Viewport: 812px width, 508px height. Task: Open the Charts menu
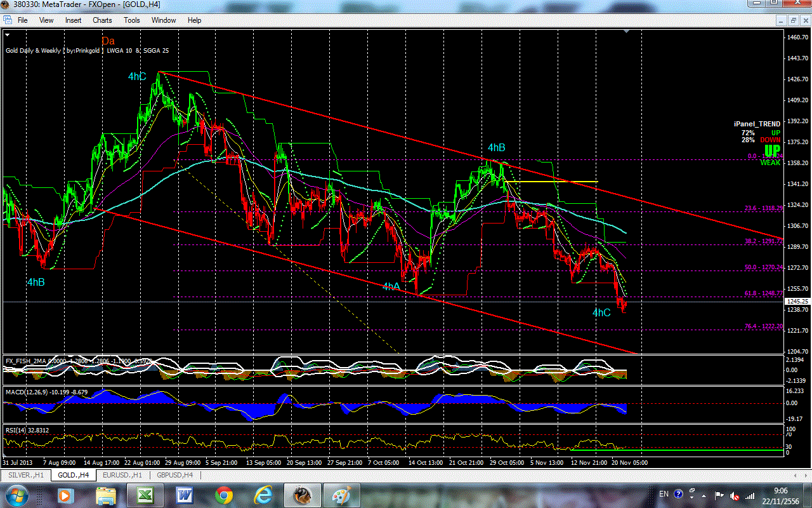click(x=102, y=20)
